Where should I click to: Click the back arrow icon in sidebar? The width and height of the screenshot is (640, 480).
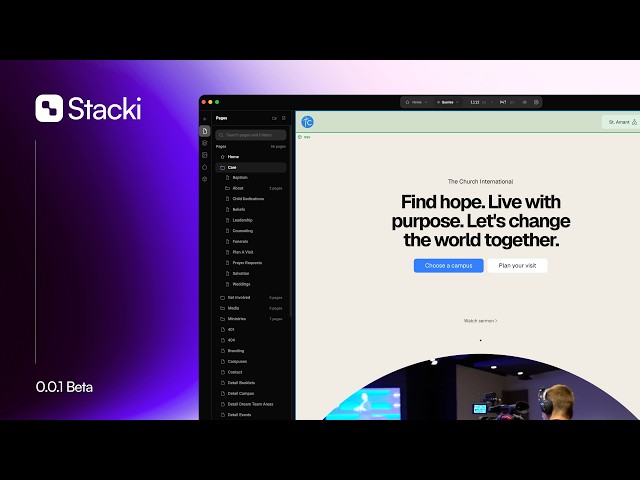(x=205, y=119)
